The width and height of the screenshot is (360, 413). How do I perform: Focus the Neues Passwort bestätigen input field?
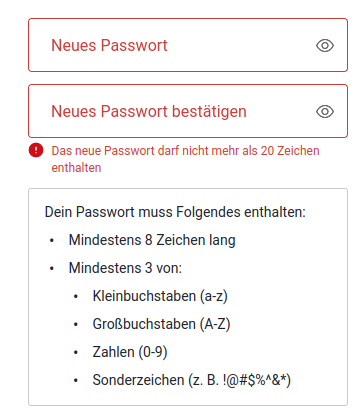tap(188, 111)
